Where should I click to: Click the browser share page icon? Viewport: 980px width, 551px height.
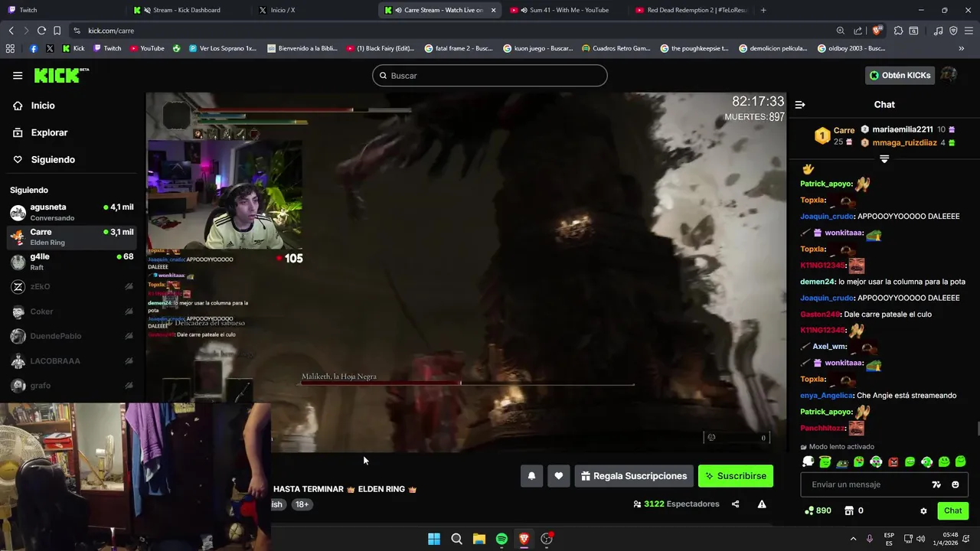[x=858, y=31]
